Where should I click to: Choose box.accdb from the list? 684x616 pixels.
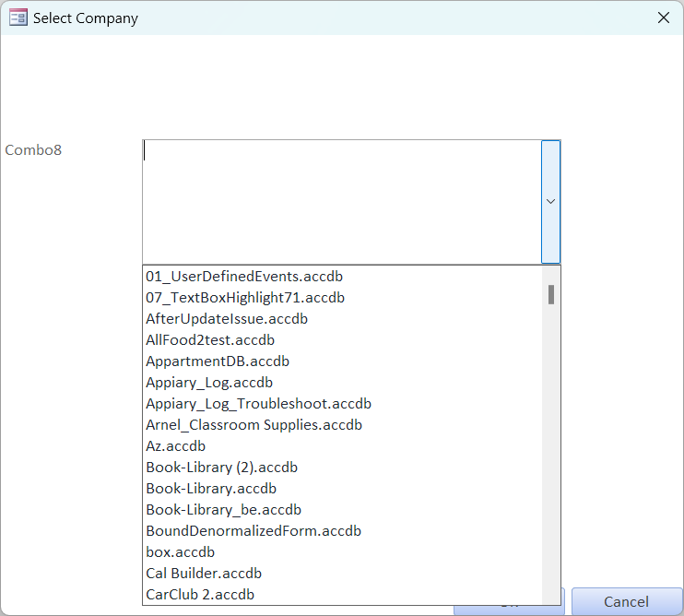(x=180, y=551)
